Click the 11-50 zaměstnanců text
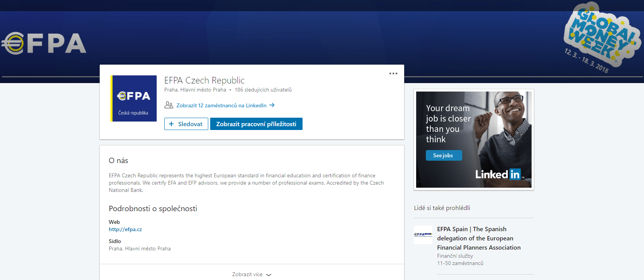Image resolution: width=644 pixels, height=280 pixels. 460,263
